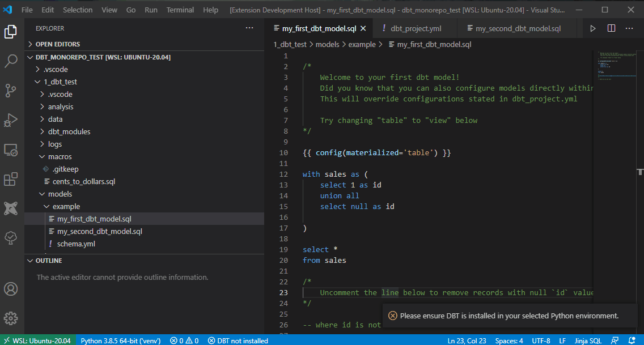Select Python 3.8.5 64-bit interpreter status

(120, 340)
